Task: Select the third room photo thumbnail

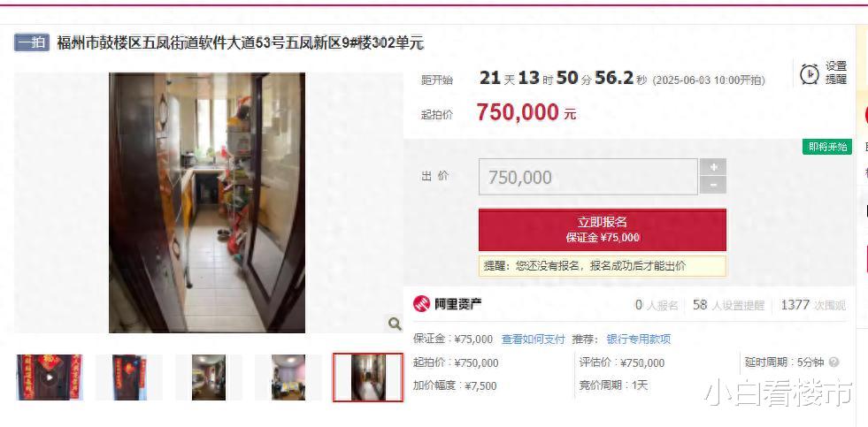Action: pos(209,377)
